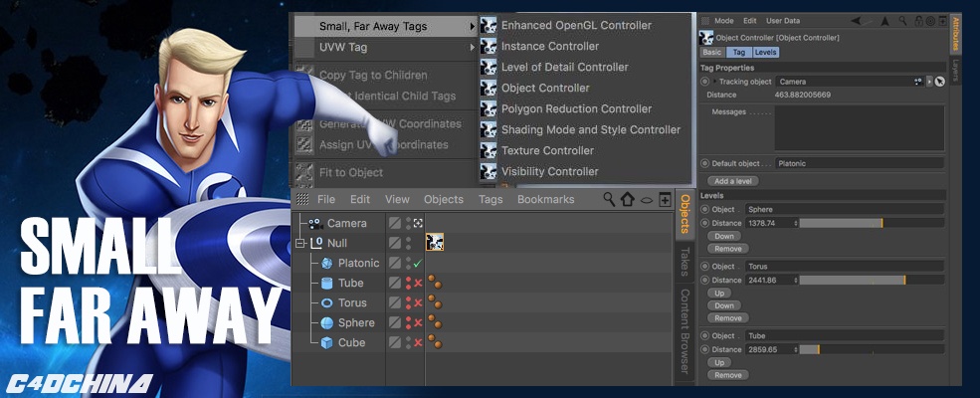
Task: Click the Null object icon
Action: 316,243
